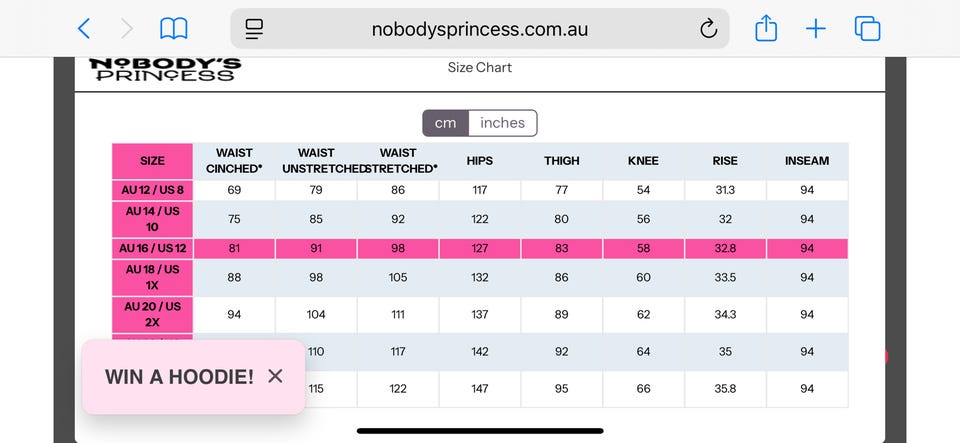
Task: Click the WAIST CINCHED column header
Action: coord(234,161)
